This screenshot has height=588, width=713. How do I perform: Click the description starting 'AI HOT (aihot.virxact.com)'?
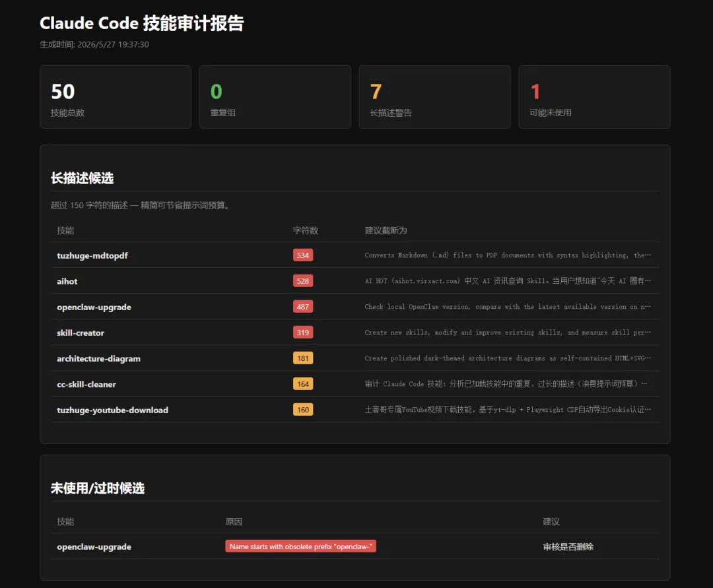508,281
